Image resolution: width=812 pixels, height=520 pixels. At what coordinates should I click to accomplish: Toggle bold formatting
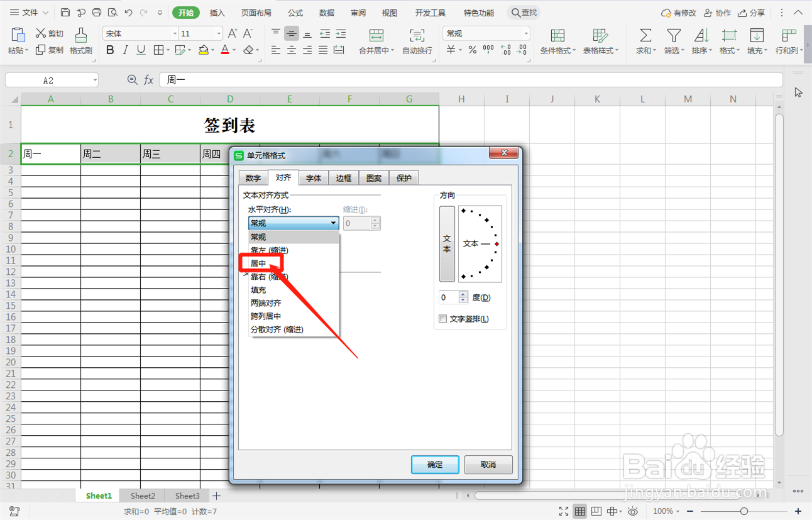tap(110, 50)
